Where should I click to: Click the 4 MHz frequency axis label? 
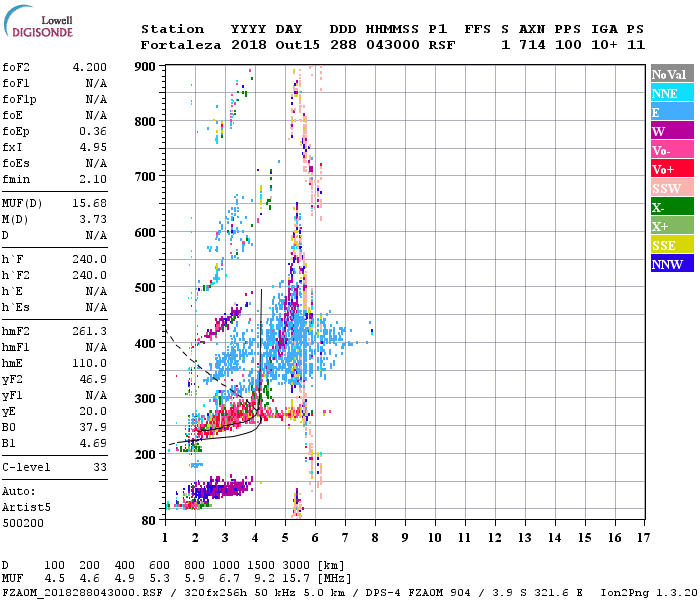255,538
